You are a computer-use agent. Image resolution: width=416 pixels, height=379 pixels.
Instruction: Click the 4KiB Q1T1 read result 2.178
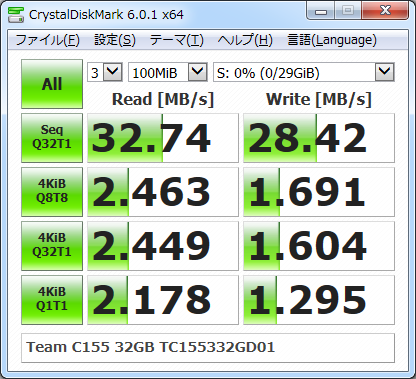(163, 300)
